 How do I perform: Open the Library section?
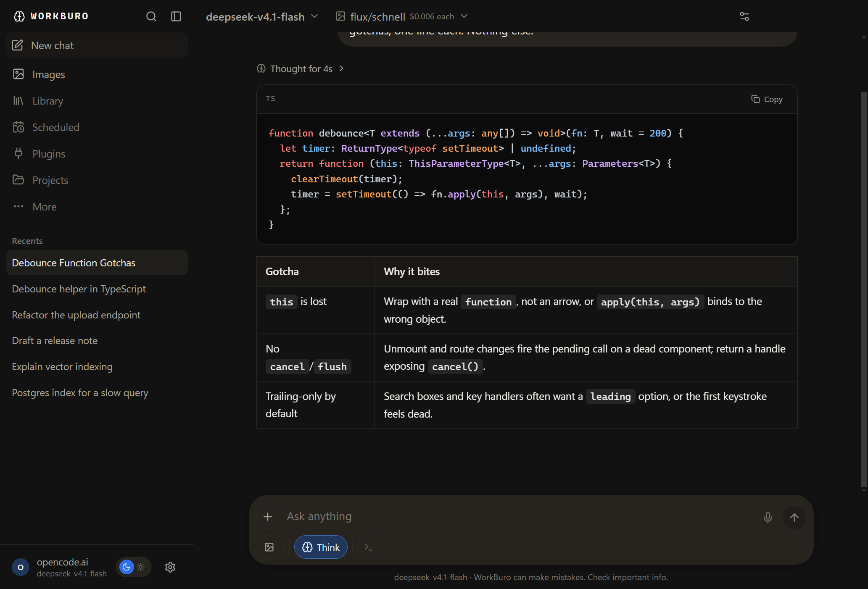[x=97, y=101]
